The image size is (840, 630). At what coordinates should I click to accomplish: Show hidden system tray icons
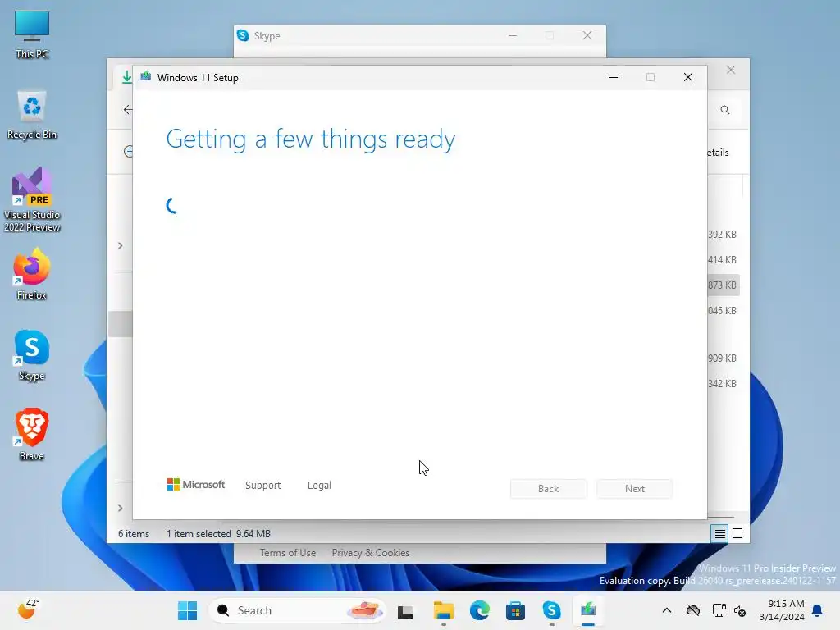[x=666, y=610]
